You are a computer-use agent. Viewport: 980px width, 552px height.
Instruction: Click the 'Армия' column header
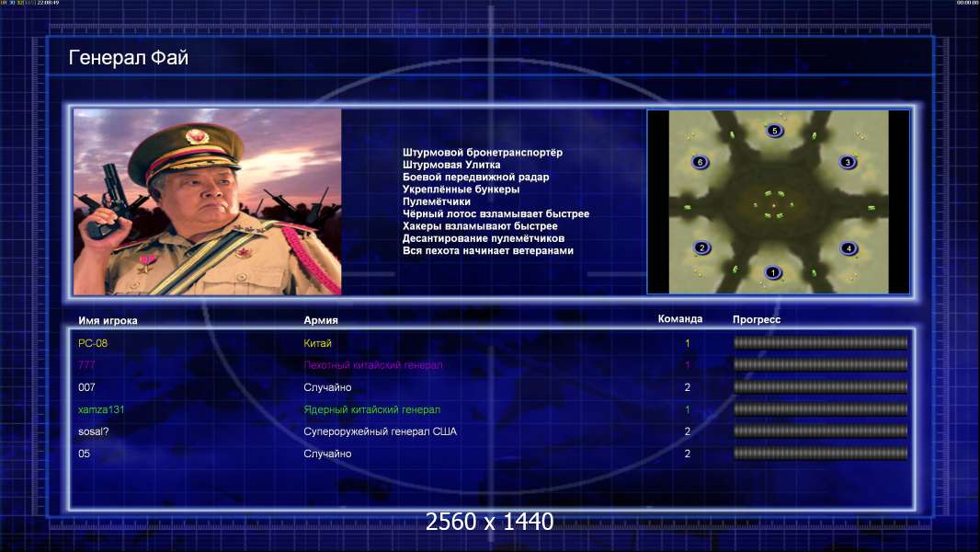(321, 320)
